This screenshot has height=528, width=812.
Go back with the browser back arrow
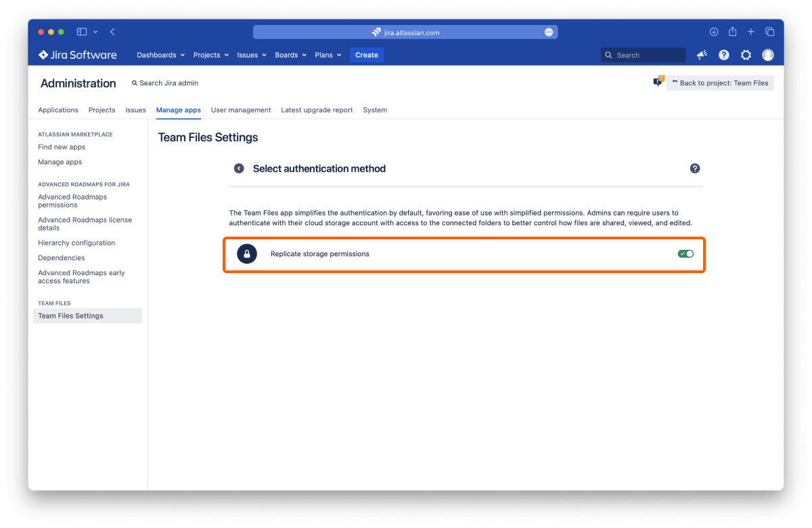(112, 32)
